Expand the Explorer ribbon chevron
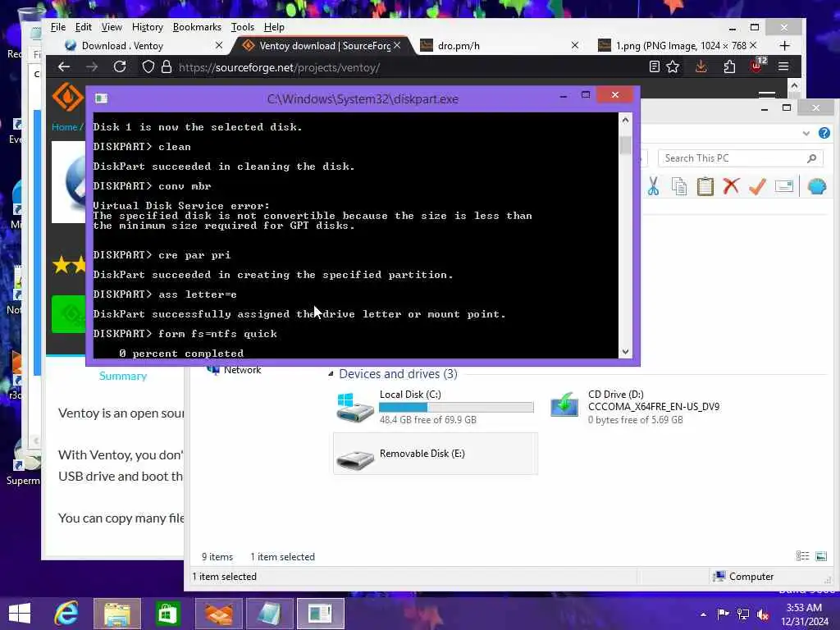This screenshot has height=630, width=840. [x=806, y=134]
